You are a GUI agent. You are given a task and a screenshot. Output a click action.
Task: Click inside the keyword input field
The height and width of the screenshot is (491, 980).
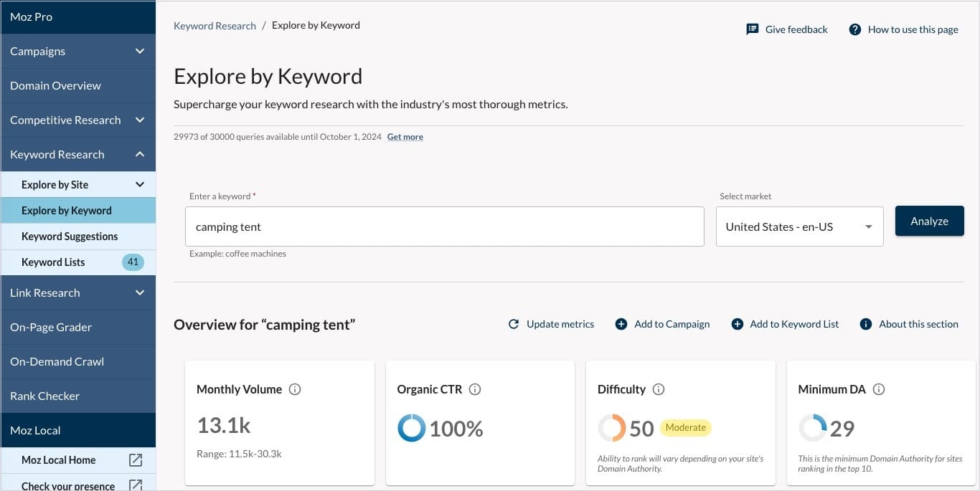click(x=445, y=226)
